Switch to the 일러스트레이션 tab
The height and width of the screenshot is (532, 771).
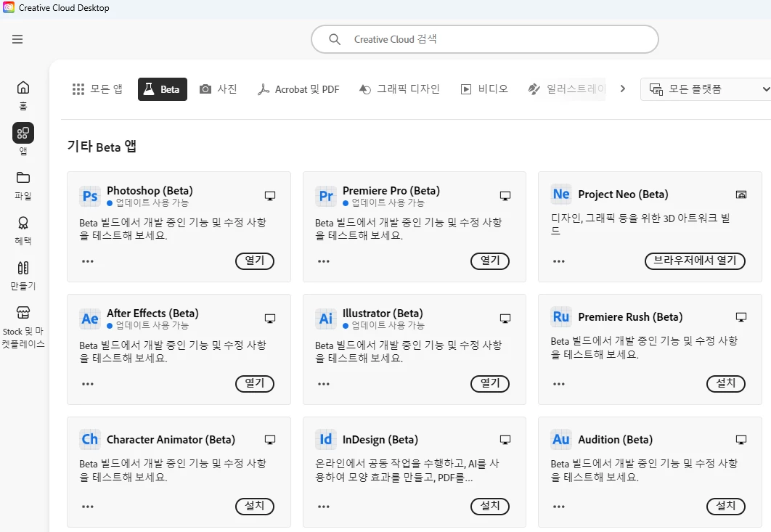(x=566, y=89)
